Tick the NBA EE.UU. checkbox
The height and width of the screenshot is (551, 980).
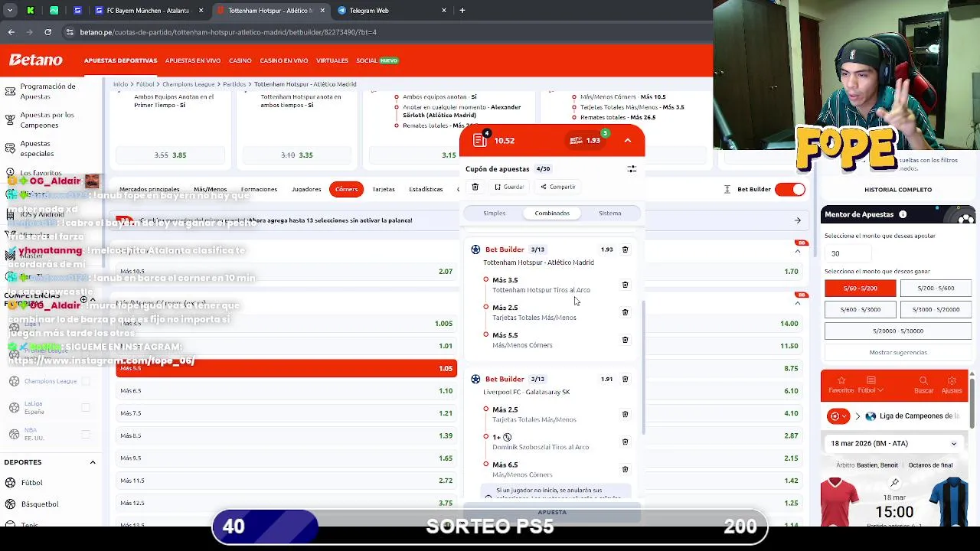[86, 435]
